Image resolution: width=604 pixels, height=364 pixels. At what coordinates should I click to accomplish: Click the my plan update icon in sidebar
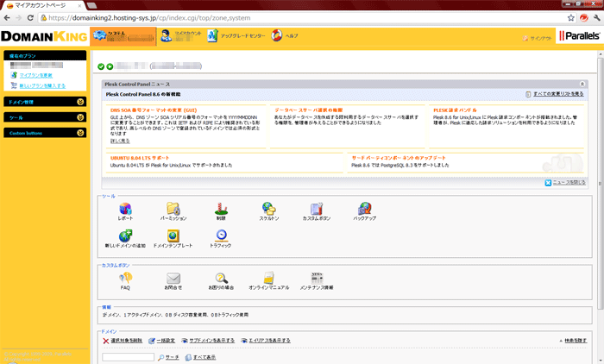(x=14, y=75)
